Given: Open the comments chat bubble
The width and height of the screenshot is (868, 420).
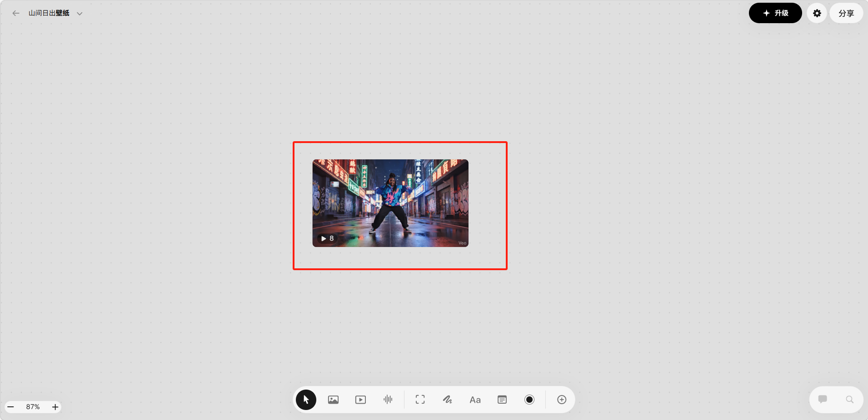Looking at the screenshot, I should (x=823, y=399).
